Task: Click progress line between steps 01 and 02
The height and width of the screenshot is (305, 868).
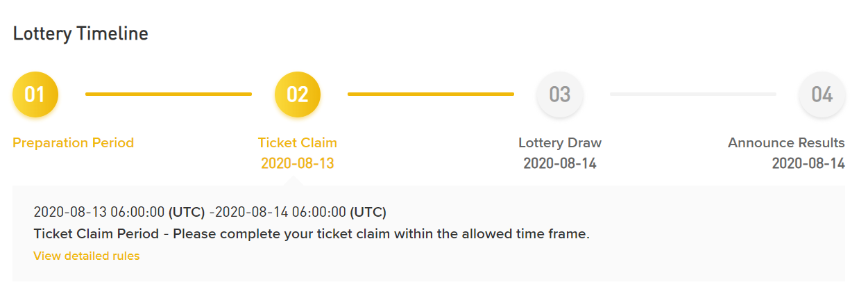Action: click(x=169, y=94)
